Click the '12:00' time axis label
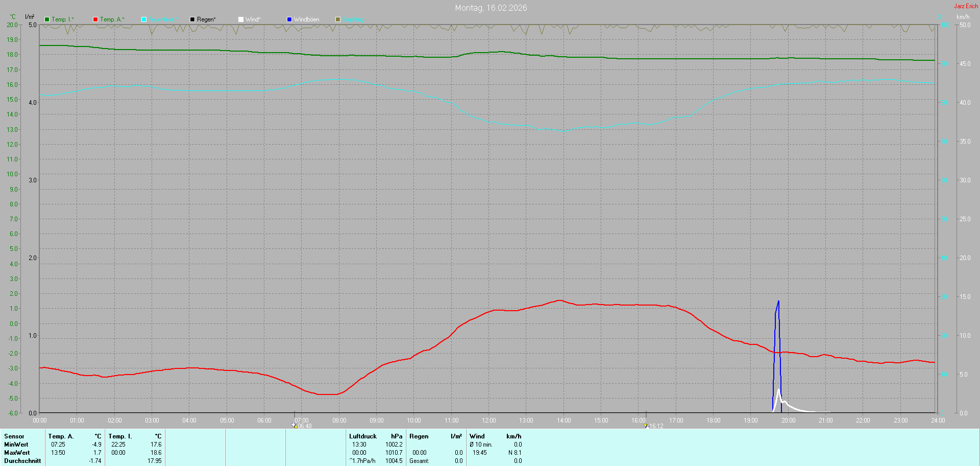The width and height of the screenshot is (980, 466). (489, 421)
